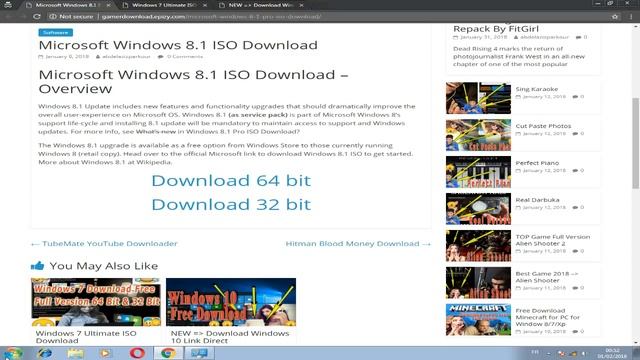This screenshot has height=360, width=640.
Task: Open the Perfect Piano sidebar thumbnail
Action: click(478, 172)
